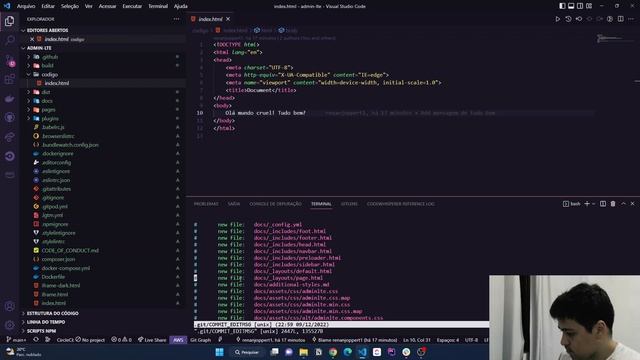Expand the dist folder
The height and width of the screenshot is (360, 640).
click(x=46, y=92)
